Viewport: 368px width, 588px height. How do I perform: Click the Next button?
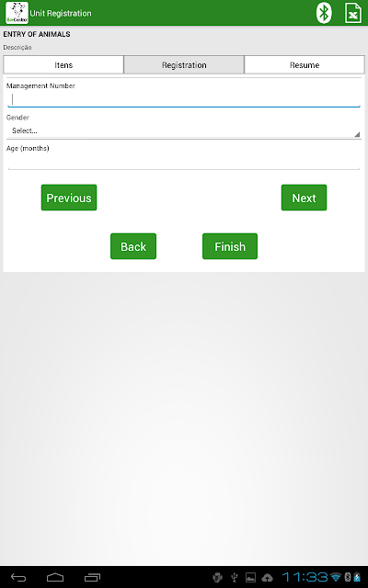[x=304, y=198]
